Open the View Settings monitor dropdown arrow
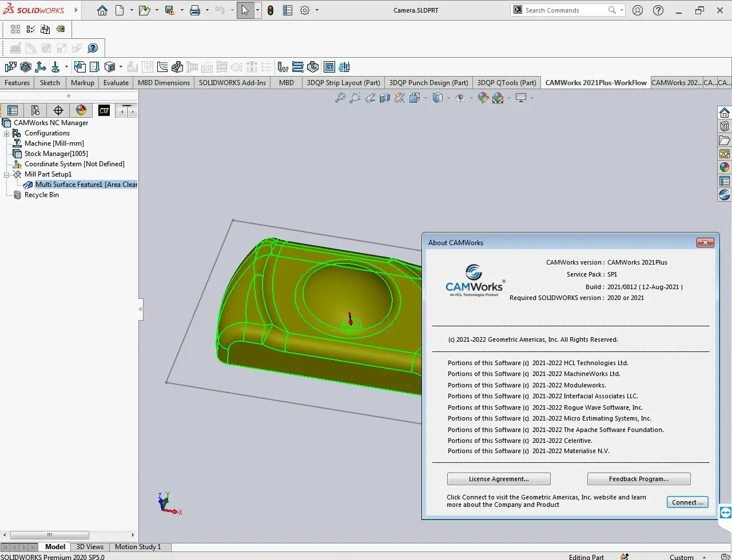Viewport: 732px width, 560px height. (x=532, y=98)
